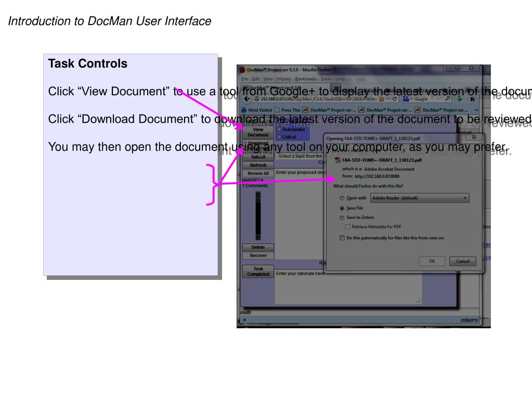This screenshot has width=532, height=399.
Task: Close the Opening FAA-STD-TOMS dialog
Action: point(474,137)
